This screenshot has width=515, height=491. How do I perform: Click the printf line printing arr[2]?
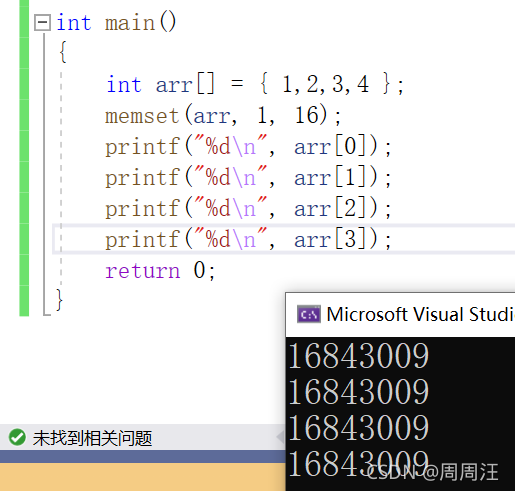click(248, 208)
